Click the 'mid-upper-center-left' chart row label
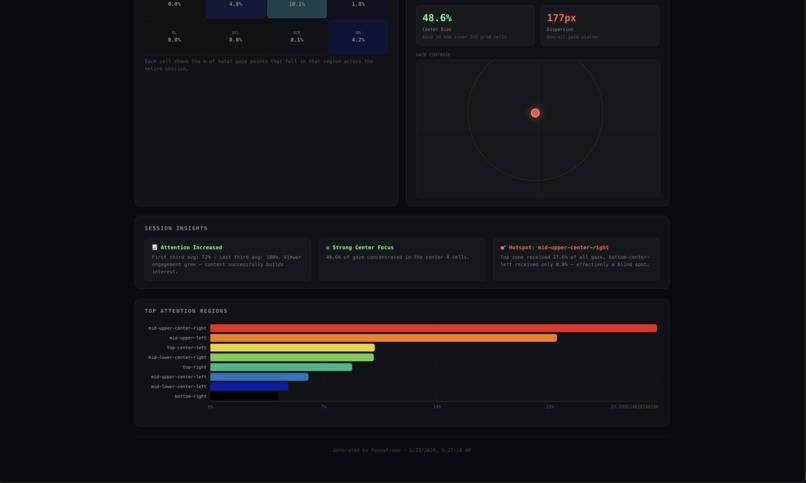 pos(178,377)
